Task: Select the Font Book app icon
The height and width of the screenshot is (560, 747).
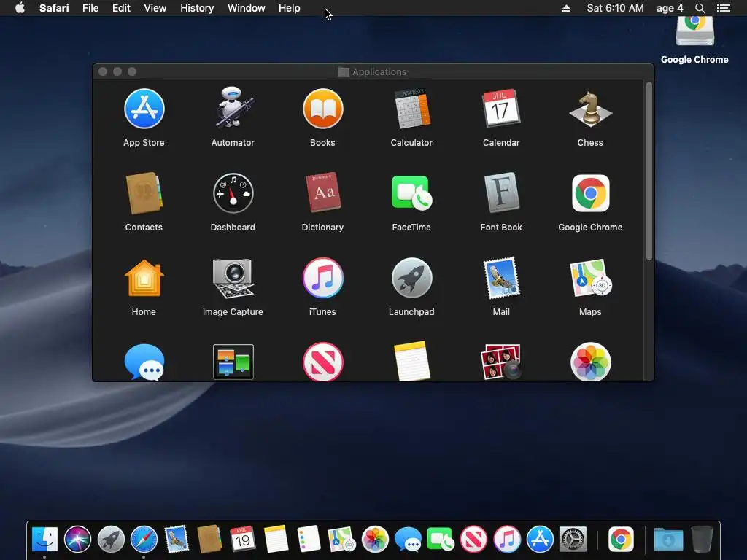Action: [x=501, y=192]
